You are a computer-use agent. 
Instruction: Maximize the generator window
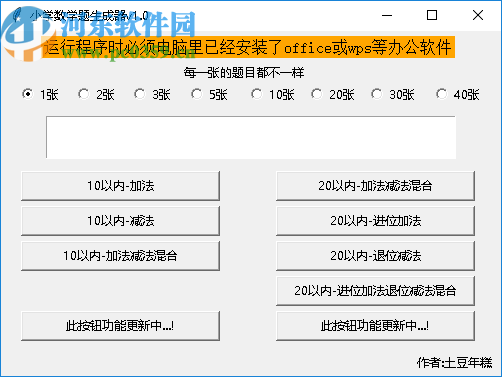pyautogui.click(x=432, y=15)
